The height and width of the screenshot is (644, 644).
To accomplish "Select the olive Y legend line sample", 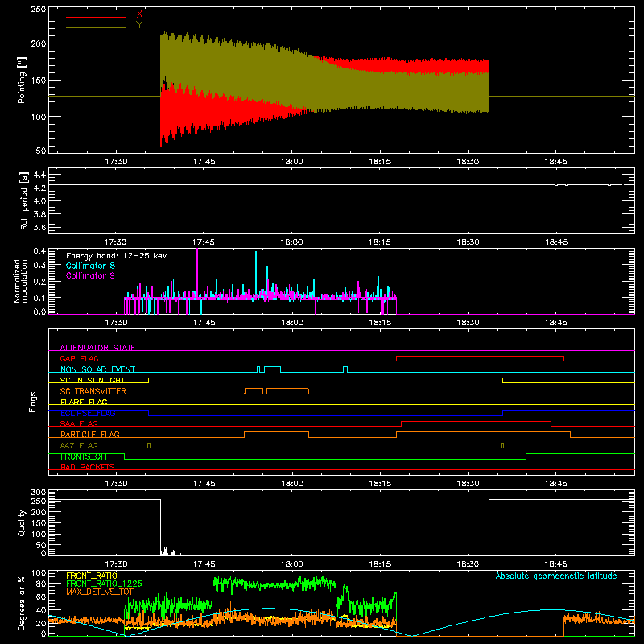I will coord(96,27).
